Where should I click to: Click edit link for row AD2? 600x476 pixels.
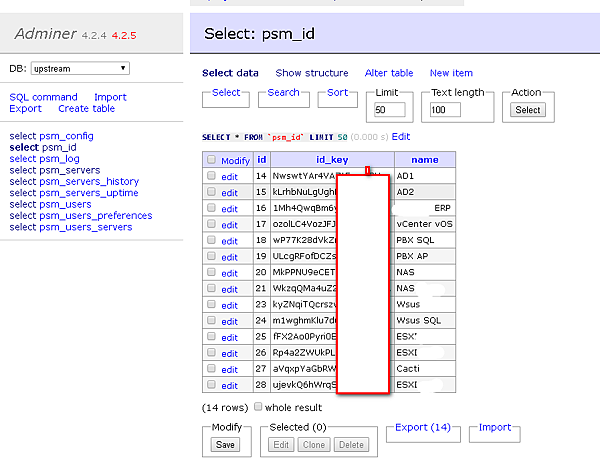(230, 193)
